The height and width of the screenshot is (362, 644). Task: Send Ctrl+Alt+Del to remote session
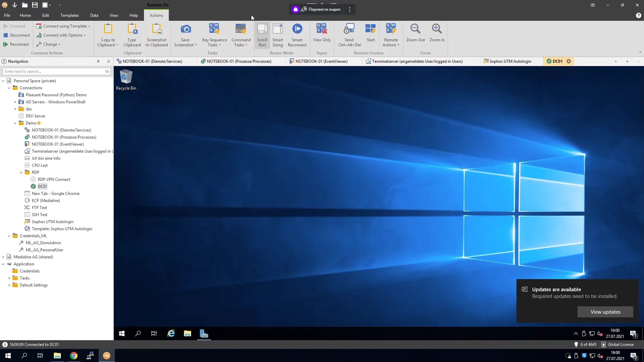(x=349, y=35)
